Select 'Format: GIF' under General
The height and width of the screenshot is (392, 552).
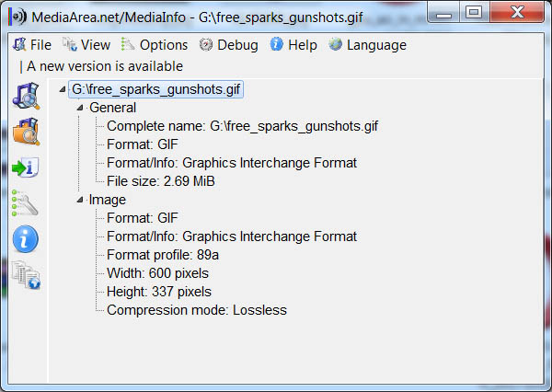coord(143,144)
